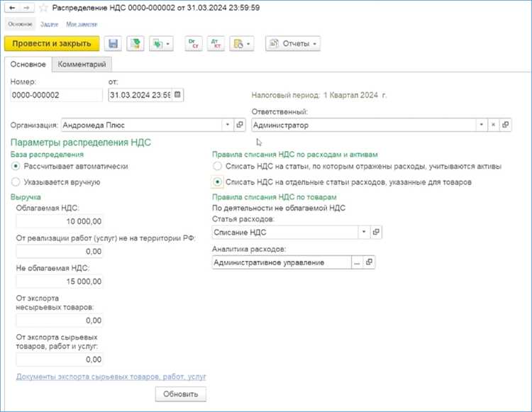This screenshot has width=532, height=412.
Task: Click the save document floppy icon
Action: [x=113, y=44]
